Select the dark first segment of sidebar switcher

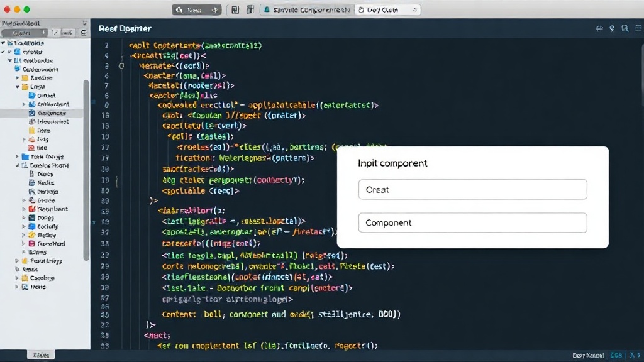(23, 33)
